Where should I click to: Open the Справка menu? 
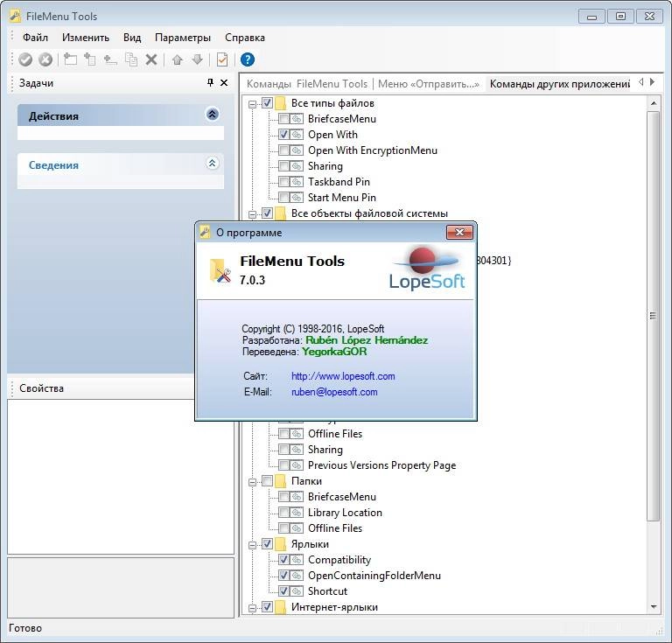point(245,38)
